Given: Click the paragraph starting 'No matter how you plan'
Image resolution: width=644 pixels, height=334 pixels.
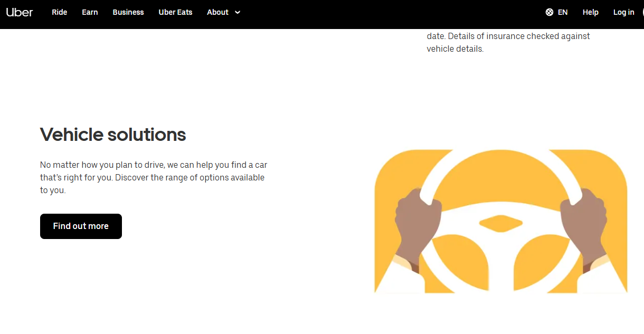Looking at the screenshot, I should (x=154, y=178).
